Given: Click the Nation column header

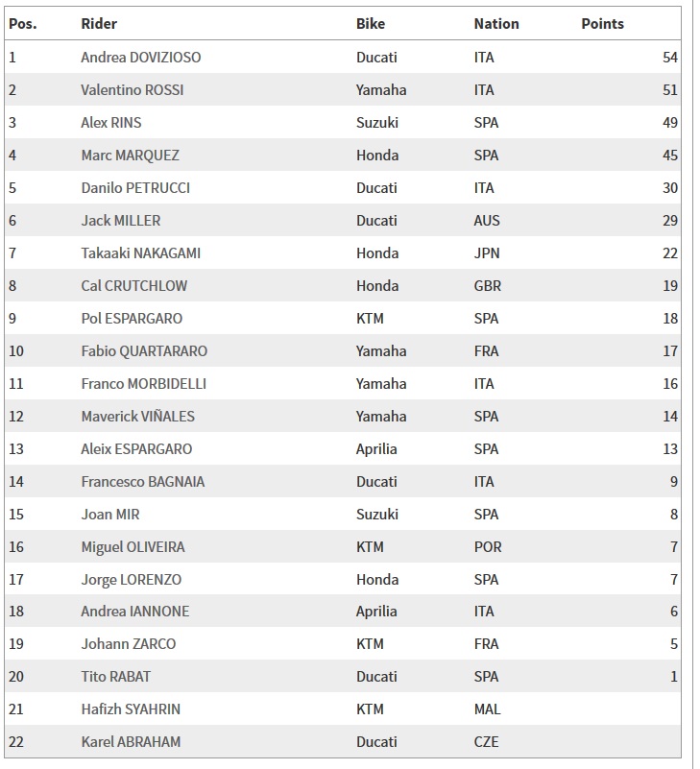Looking at the screenshot, I should point(495,24).
